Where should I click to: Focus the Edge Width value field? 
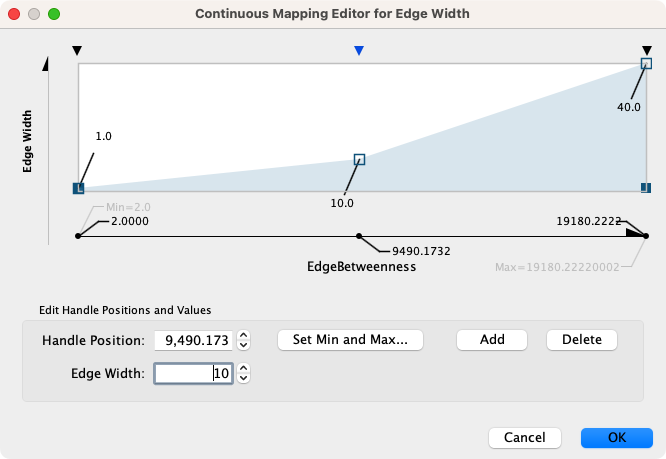click(x=194, y=374)
